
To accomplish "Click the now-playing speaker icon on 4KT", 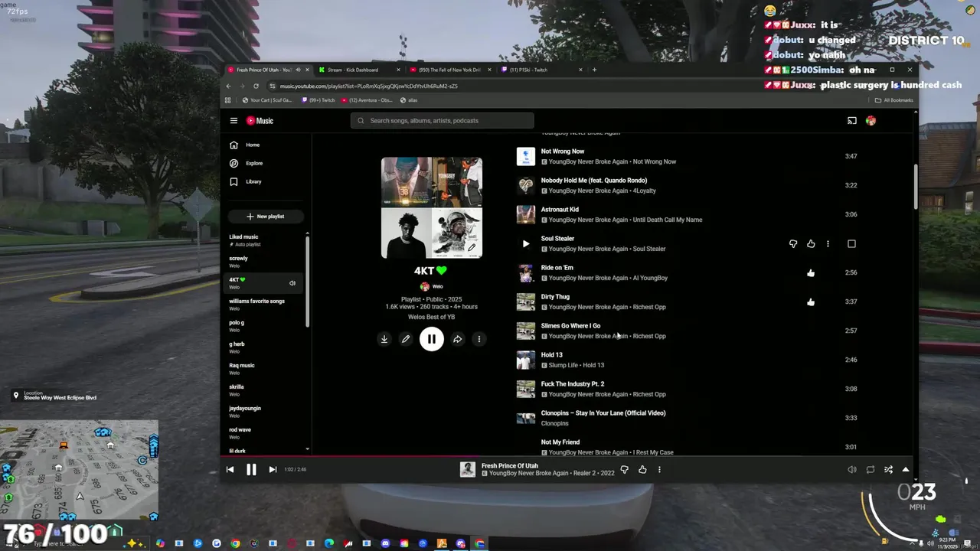I will pos(292,283).
